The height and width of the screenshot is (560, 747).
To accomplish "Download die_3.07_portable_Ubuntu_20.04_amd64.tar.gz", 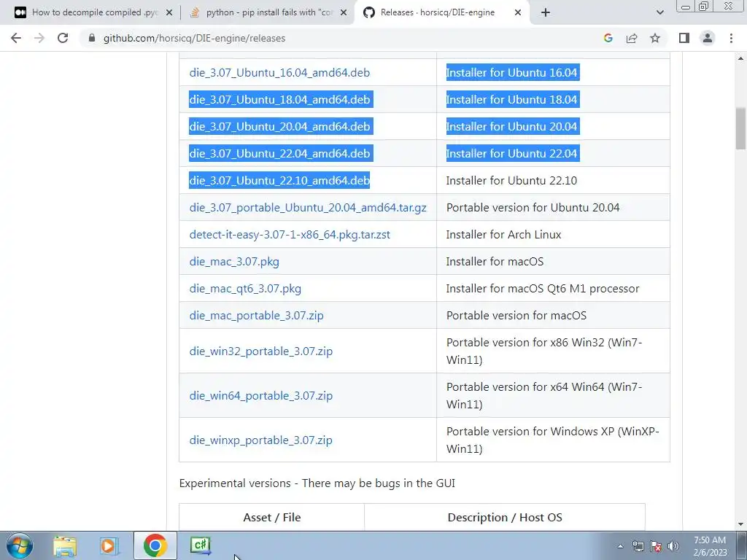I will [x=308, y=208].
